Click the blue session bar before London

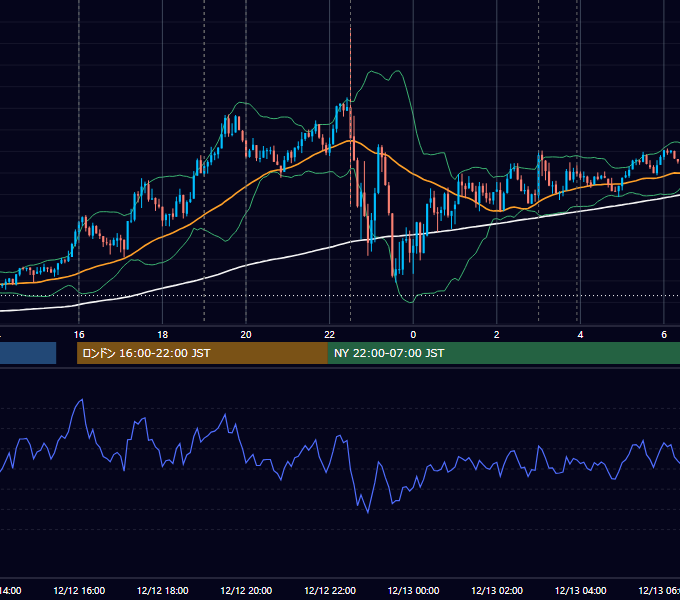tap(28, 353)
